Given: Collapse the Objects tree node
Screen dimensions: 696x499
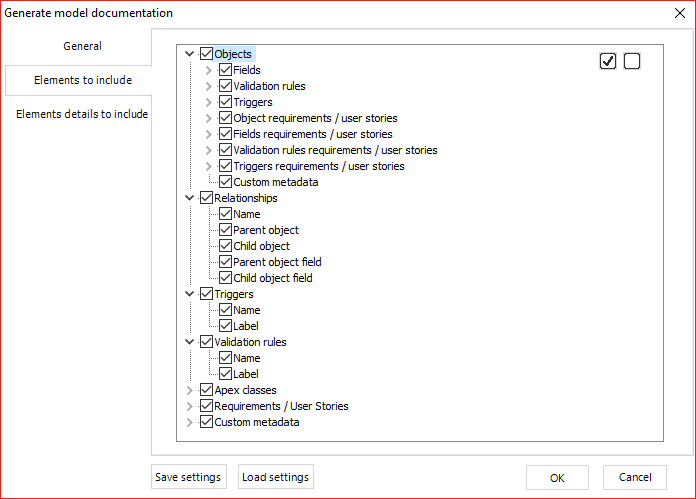Looking at the screenshot, I should (x=190, y=54).
